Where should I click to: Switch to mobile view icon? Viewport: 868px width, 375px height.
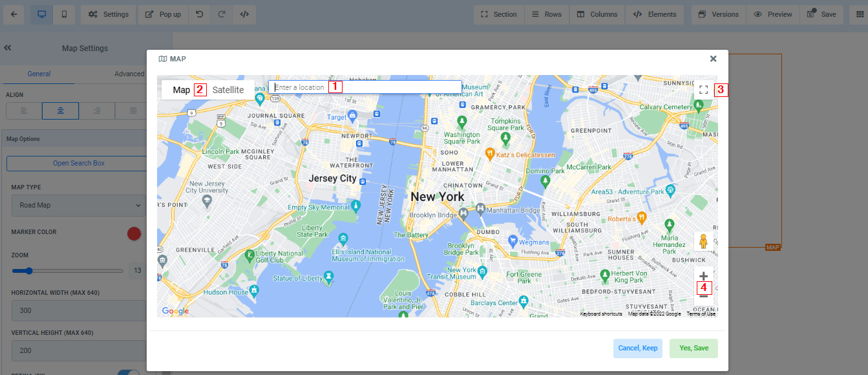click(x=65, y=14)
